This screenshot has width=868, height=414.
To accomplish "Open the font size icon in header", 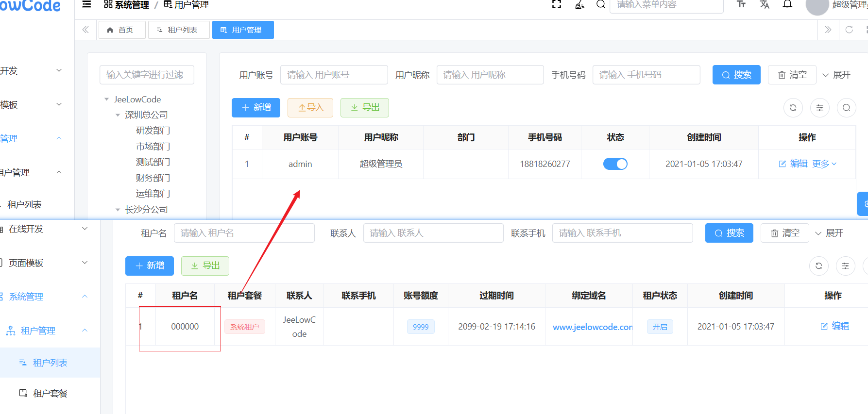I will 741,4.
